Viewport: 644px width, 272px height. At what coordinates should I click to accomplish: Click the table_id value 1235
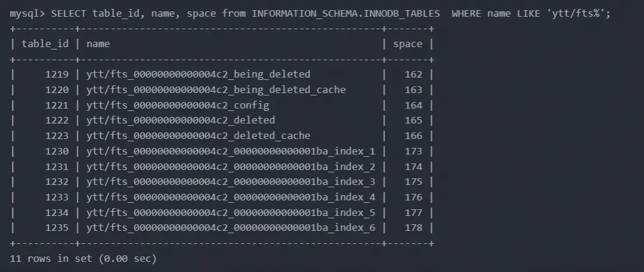[x=57, y=228]
